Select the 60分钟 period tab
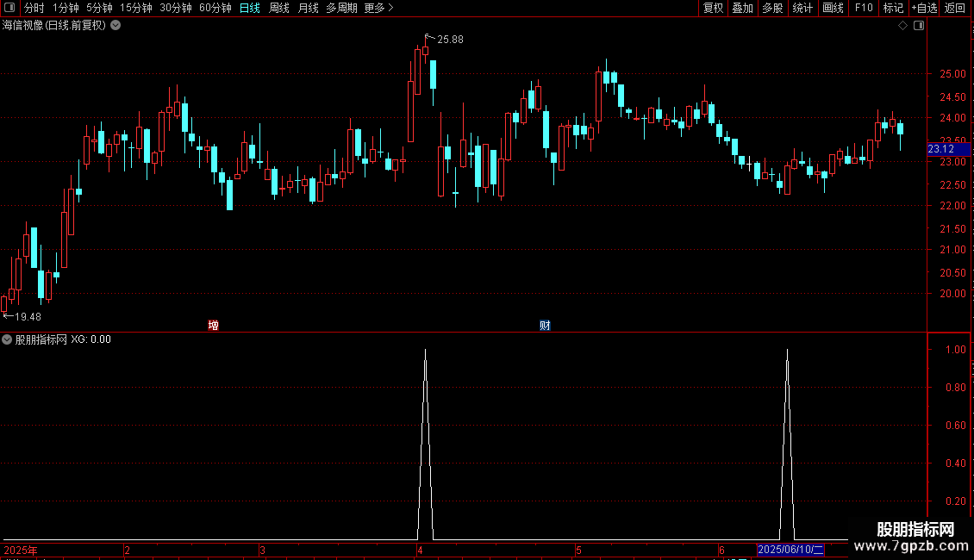Viewport: 974px width, 560px height. point(215,8)
